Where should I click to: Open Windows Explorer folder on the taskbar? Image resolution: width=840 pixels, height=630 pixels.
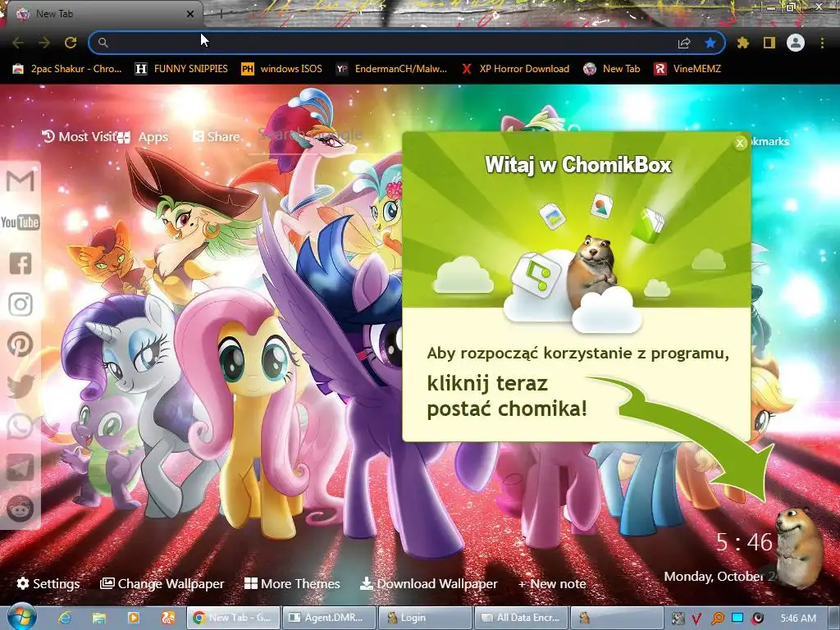tap(99, 618)
